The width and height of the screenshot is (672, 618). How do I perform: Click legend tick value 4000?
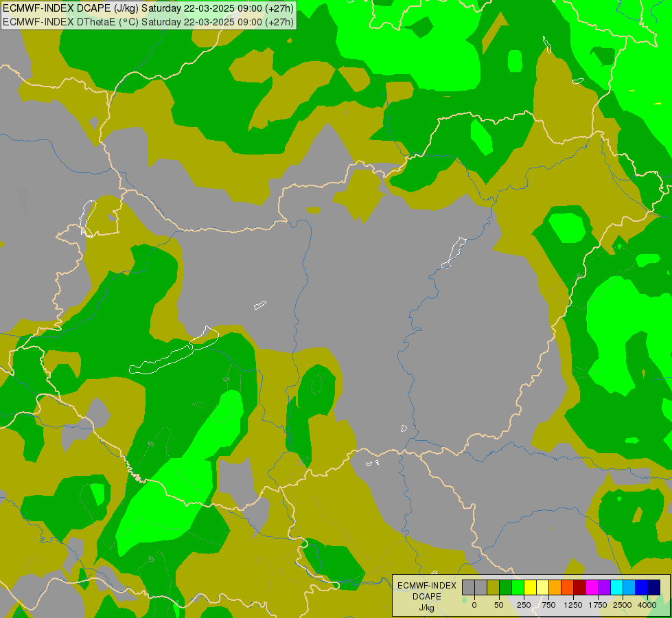tap(647, 605)
